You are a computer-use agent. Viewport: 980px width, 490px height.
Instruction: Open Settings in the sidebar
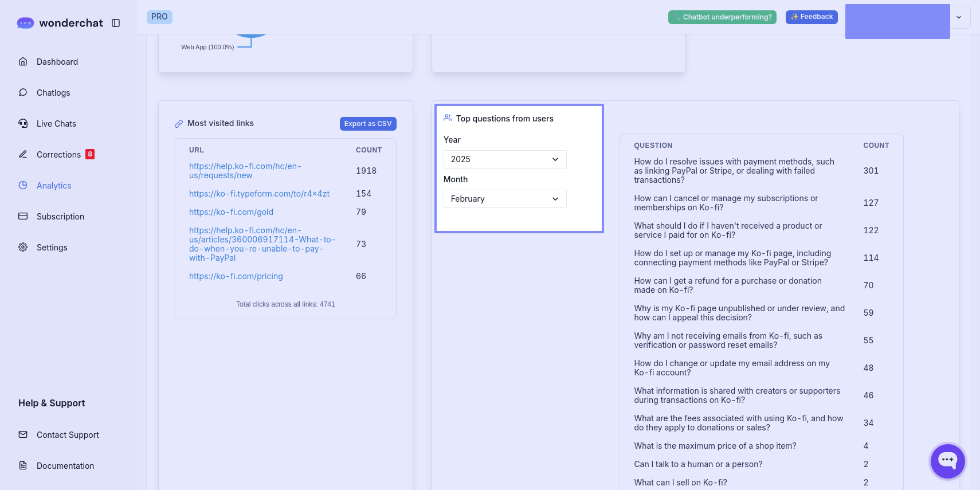coord(52,248)
